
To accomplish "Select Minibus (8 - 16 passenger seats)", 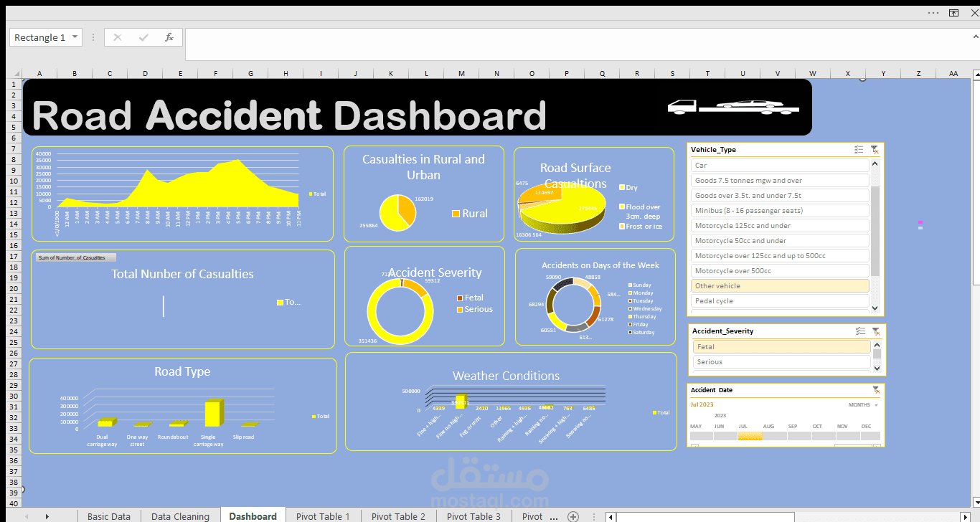I will 780,210.
